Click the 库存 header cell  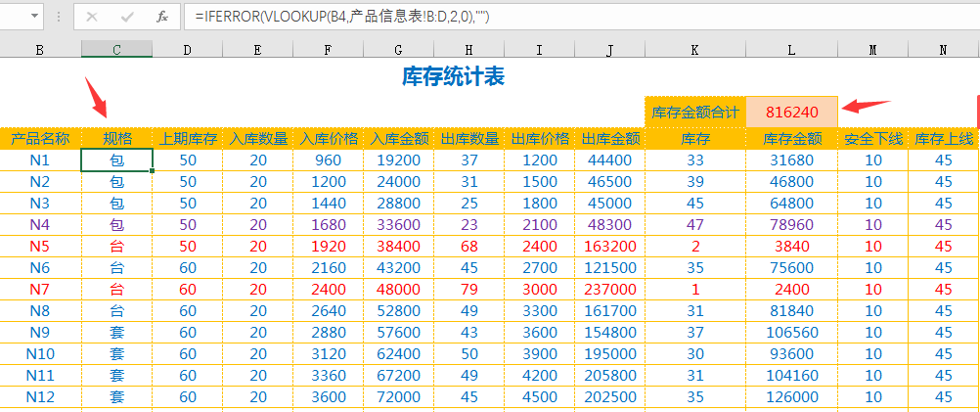(x=695, y=138)
